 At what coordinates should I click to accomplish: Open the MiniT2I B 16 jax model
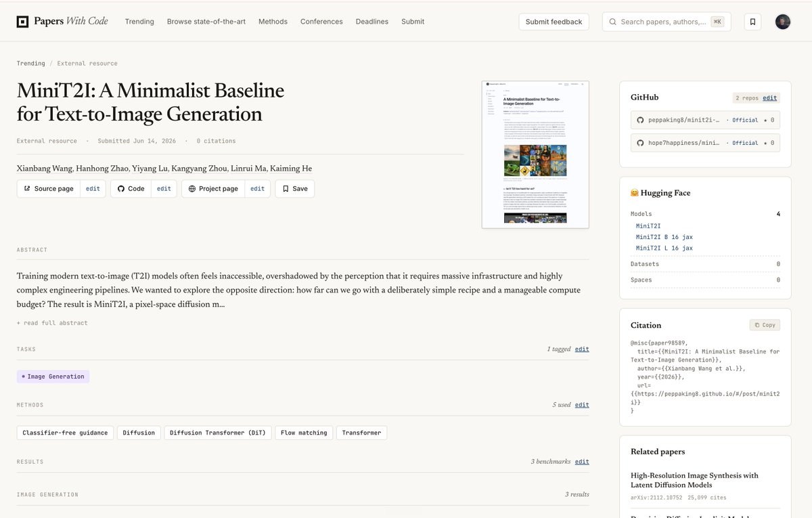664,237
